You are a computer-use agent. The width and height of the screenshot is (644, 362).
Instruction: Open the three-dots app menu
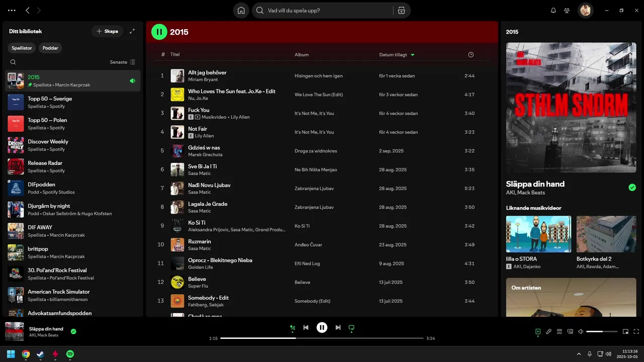pyautogui.click(x=12, y=11)
